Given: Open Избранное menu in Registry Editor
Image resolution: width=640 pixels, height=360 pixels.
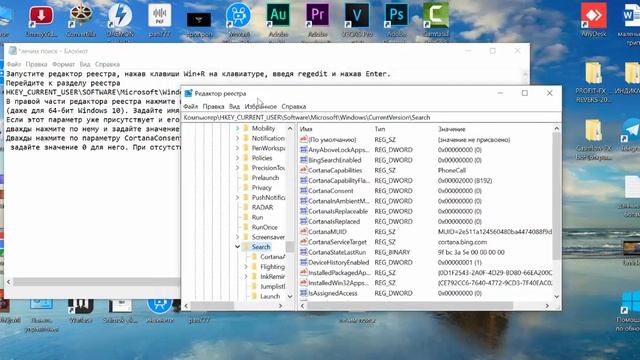Looking at the screenshot, I should click(x=260, y=107).
